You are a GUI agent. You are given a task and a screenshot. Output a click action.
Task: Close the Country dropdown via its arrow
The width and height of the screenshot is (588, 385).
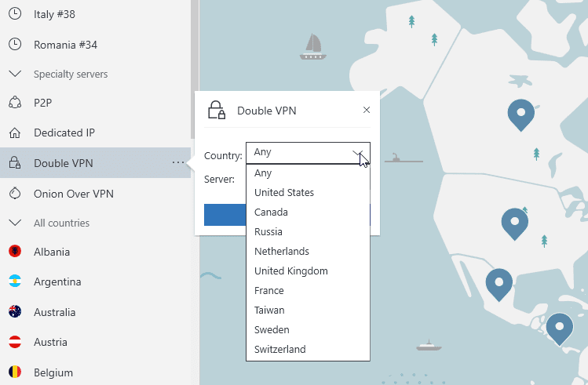click(x=357, y=153)
